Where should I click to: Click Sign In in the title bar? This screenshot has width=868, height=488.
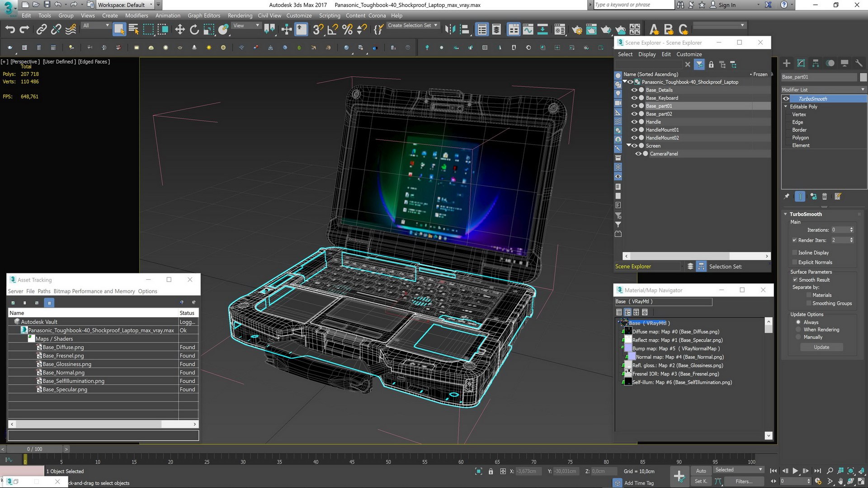pos(727,5)
